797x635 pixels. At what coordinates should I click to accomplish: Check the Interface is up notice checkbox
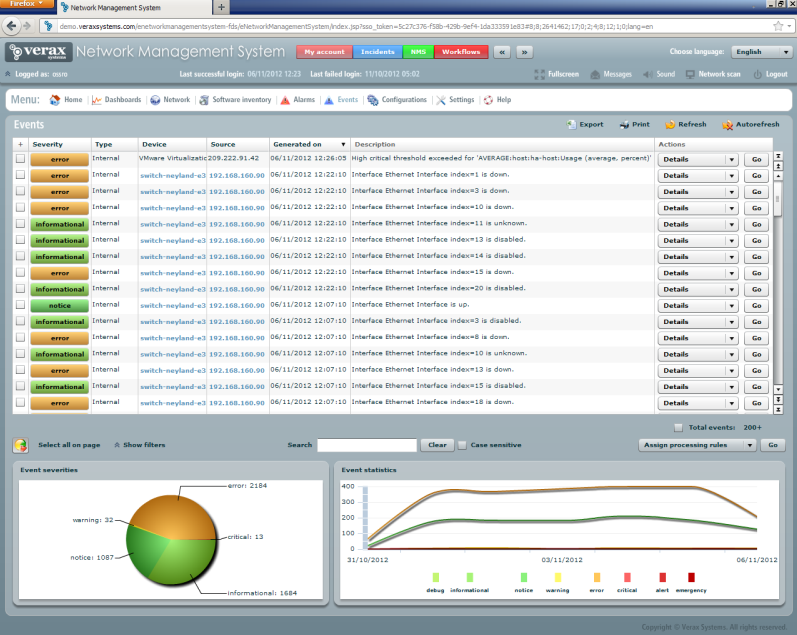pos(20,305)
